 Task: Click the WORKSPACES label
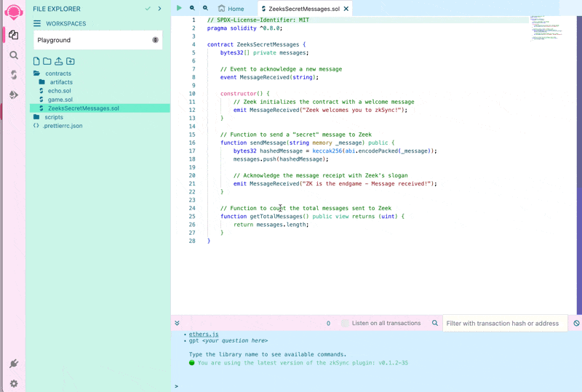click(x=66, y=23)
